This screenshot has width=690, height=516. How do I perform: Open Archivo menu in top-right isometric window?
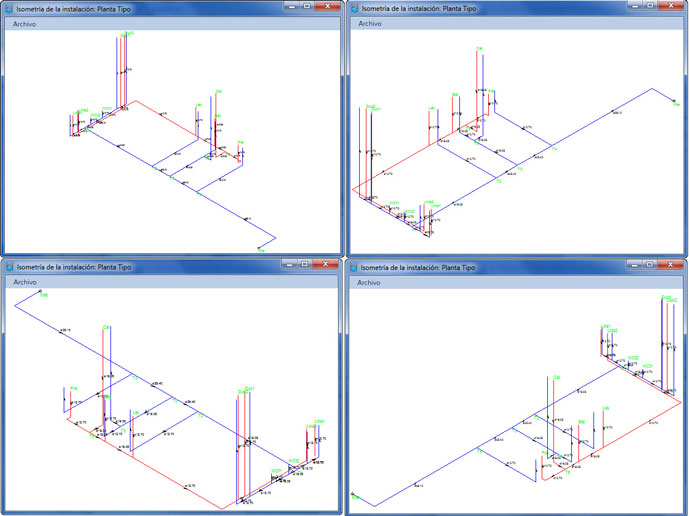[369, 23]
